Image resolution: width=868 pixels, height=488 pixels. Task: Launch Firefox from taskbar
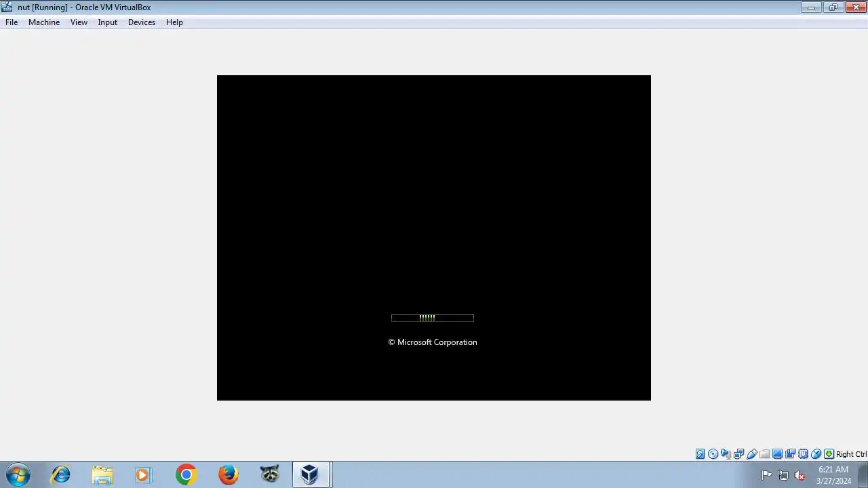(x=228, y=474)
